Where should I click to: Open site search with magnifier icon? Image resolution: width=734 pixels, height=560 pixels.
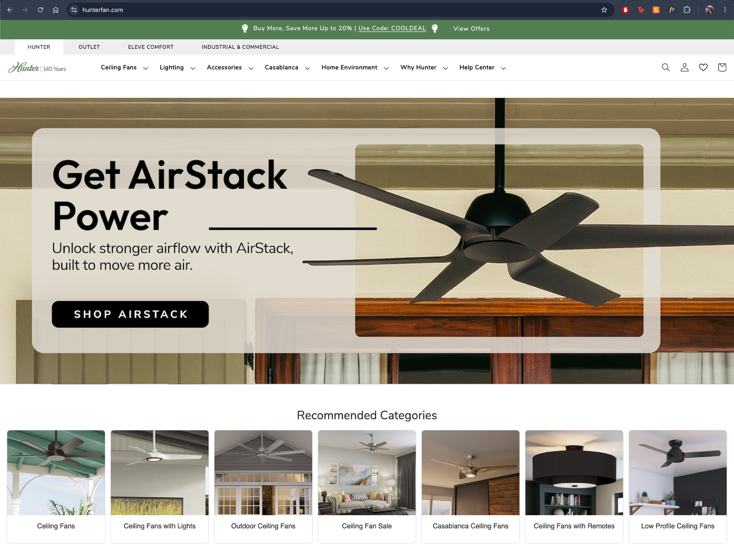(x=666, y=67)
